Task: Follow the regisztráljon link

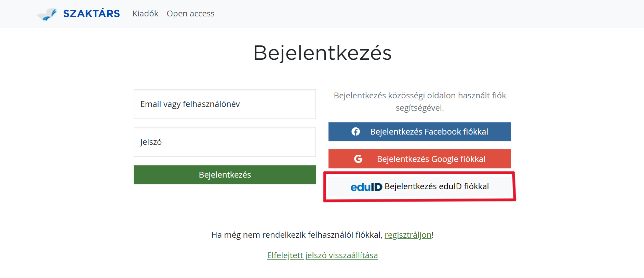Action: tap(408, 235)
